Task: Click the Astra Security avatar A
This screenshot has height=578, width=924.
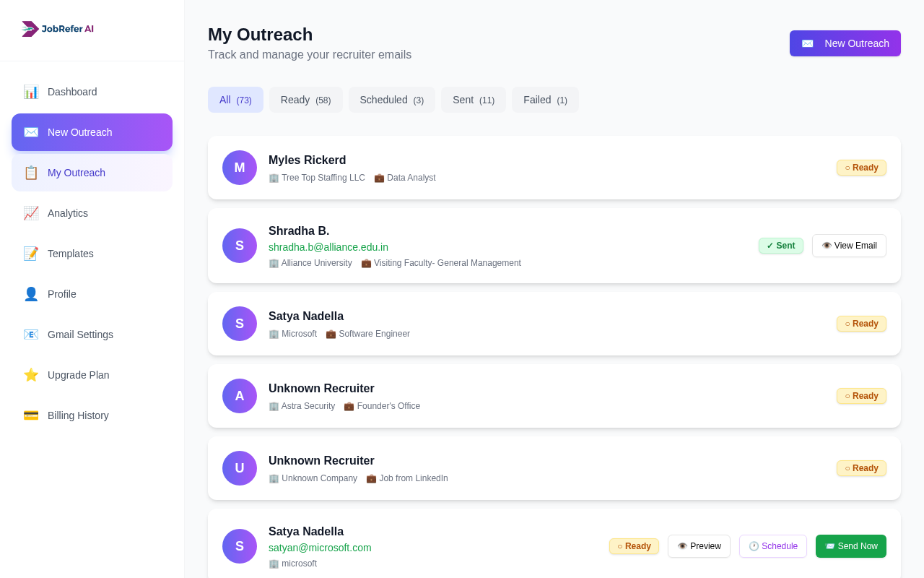Action: point(240,396)
